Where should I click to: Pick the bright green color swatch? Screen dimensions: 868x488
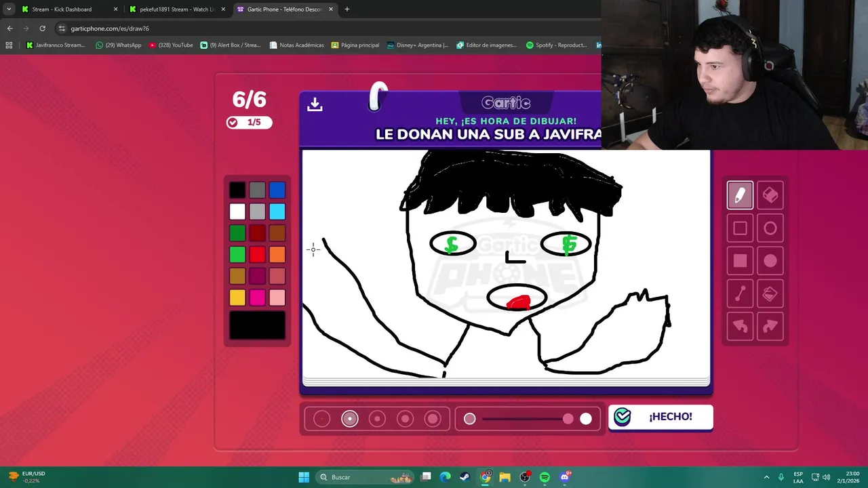point(237,254)
